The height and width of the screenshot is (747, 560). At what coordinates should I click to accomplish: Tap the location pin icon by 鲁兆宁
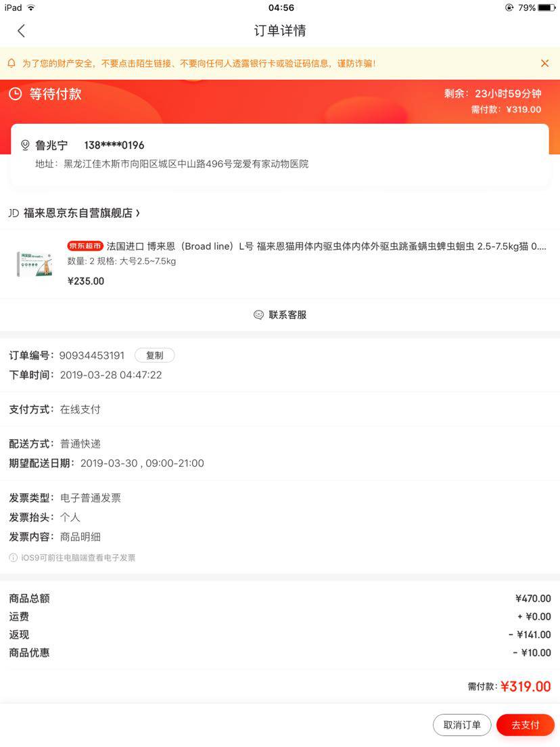pyautogui.click(x=25, y=145)
